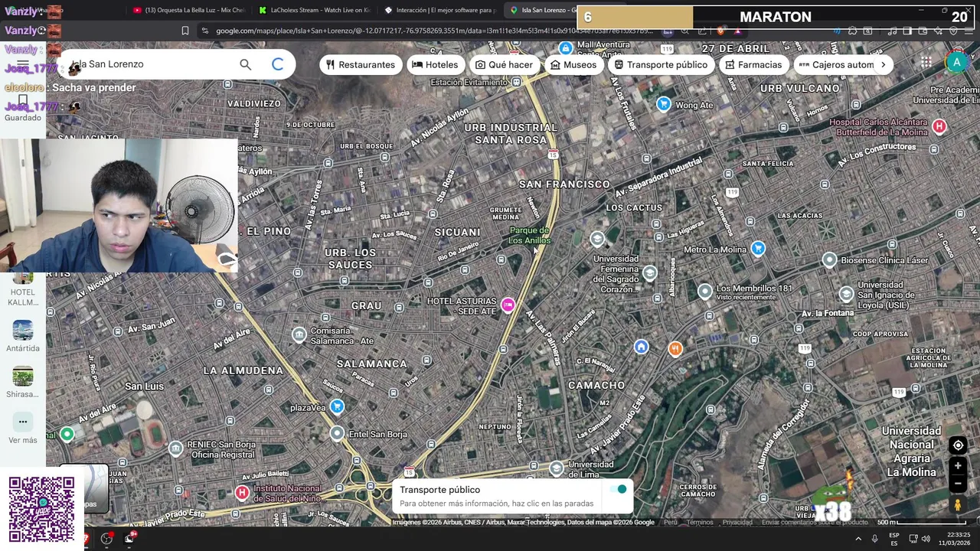The width and height of the screenshot is (980, 551).
Task: Show hidden system tray icons
Action: [857, 539]
